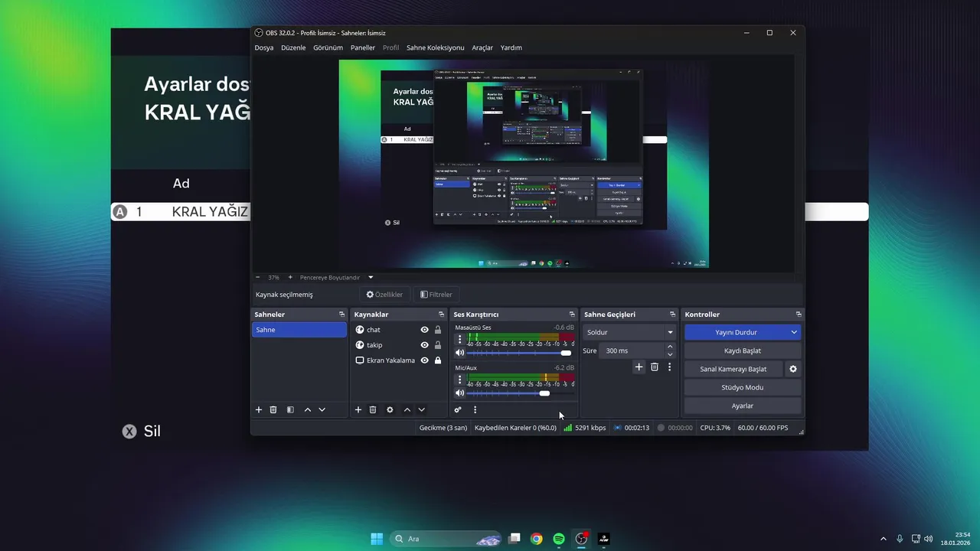Move source up arrow in Kaynaklar panel
The width and height of the screenshot is (980, 551).
pyautogui.click(x=407, y=410)
